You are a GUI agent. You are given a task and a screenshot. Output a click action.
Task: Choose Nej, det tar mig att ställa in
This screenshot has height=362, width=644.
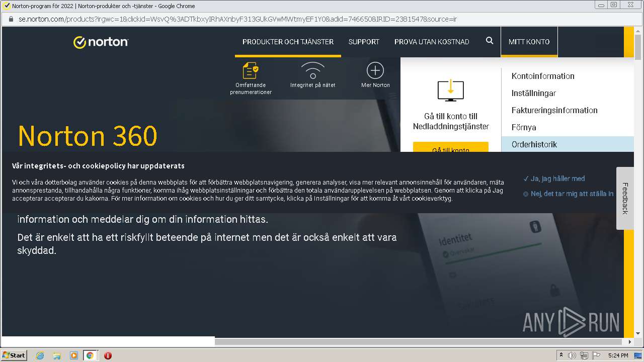pos(568,194)
